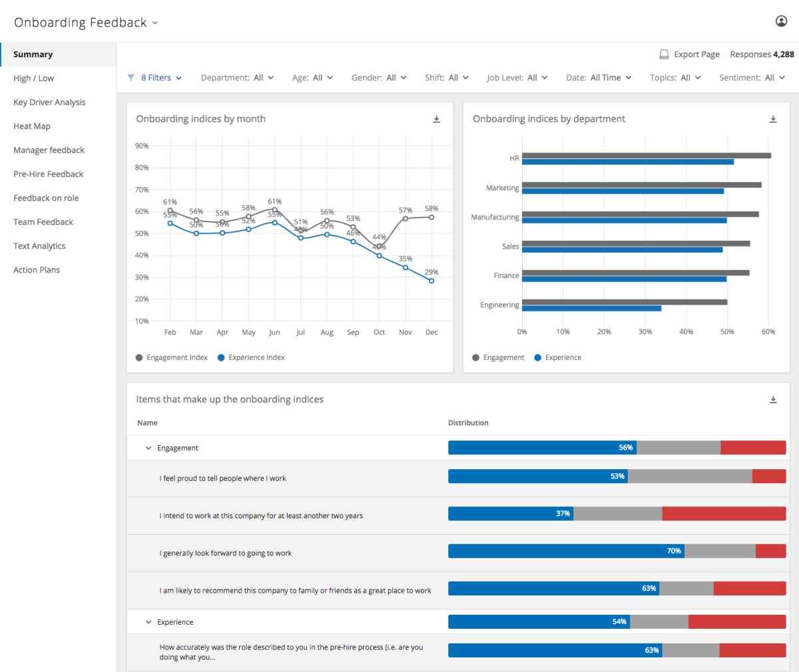This screenshot has width=799, height=672.
Task: Open the user account icon top right
Action: click(x=781, y=21)
